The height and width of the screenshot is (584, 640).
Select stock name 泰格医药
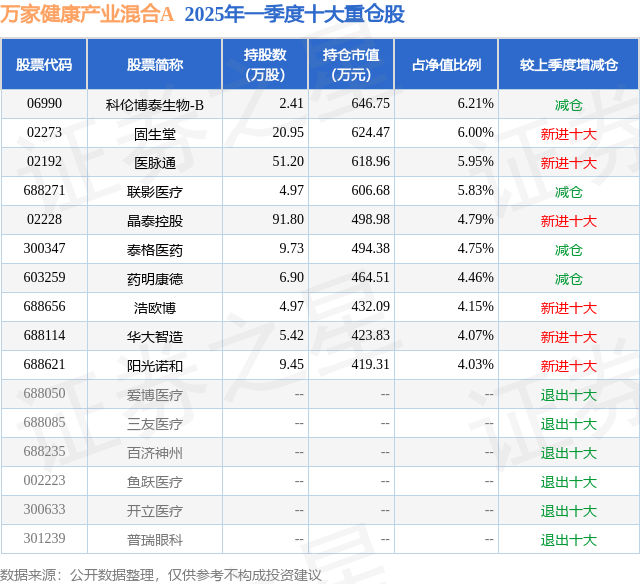tap(155, 250)
